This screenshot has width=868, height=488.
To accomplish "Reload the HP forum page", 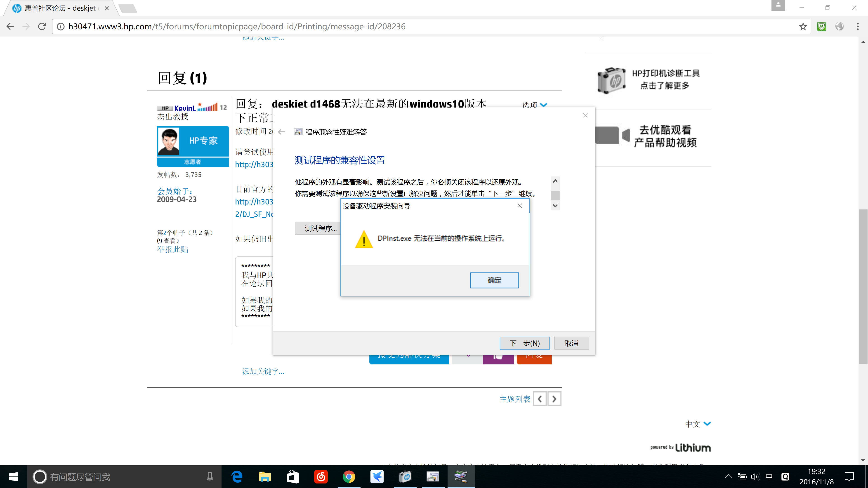I will pos(42,26).
